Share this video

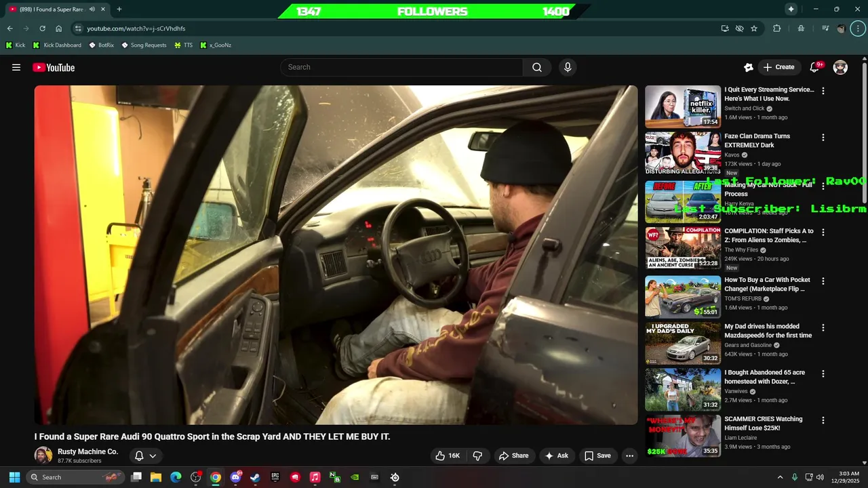pyautogui.click(x=513, y=455)
